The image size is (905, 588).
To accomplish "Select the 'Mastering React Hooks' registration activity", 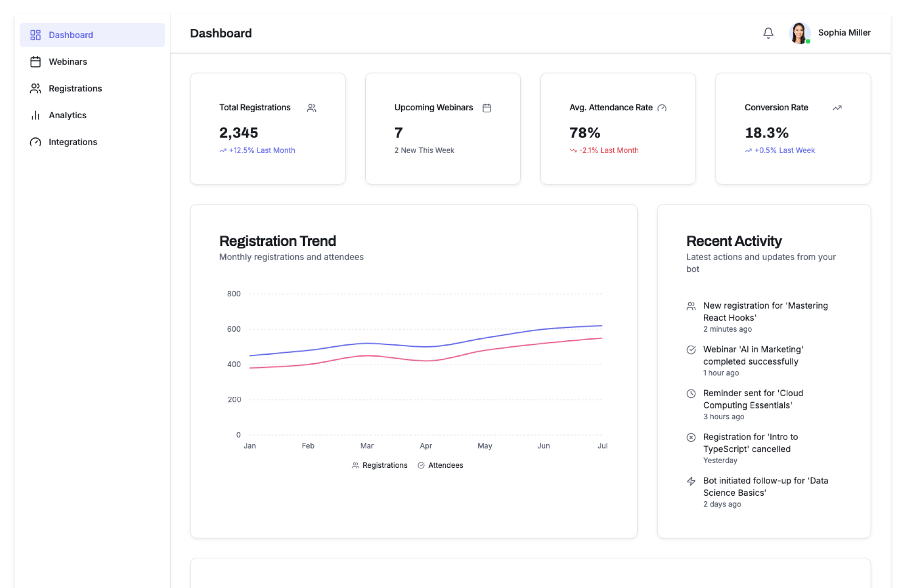I will [x=765, y=311].
